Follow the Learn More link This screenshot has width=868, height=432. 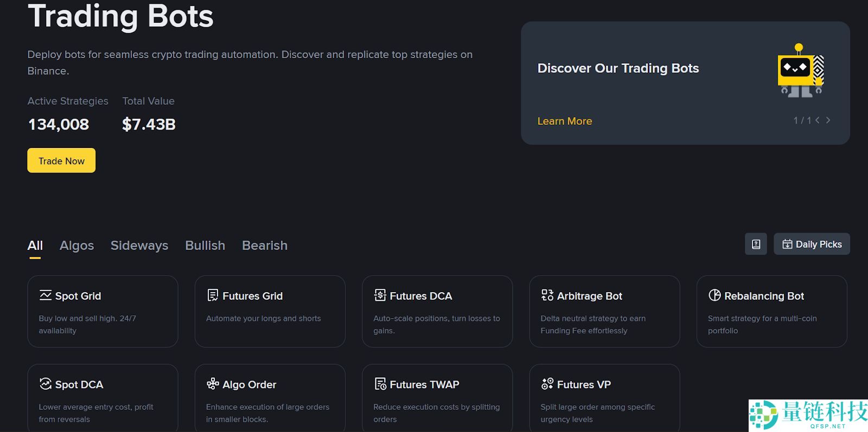coord(565,121)
